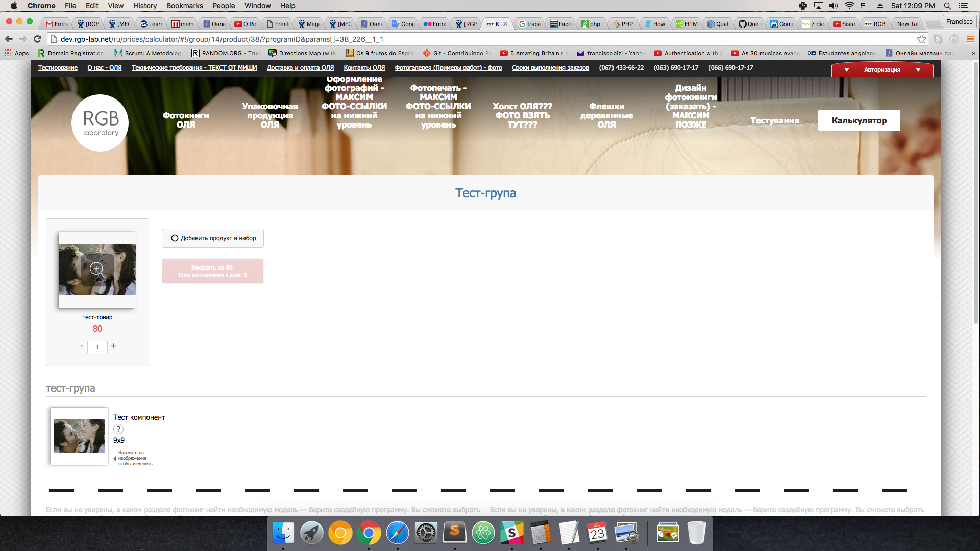Open Safari from the dock

(x=397, y=533)
